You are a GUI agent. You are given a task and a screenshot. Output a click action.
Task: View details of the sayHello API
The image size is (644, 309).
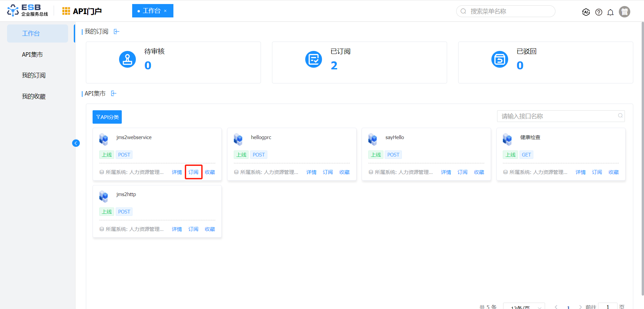446,172
